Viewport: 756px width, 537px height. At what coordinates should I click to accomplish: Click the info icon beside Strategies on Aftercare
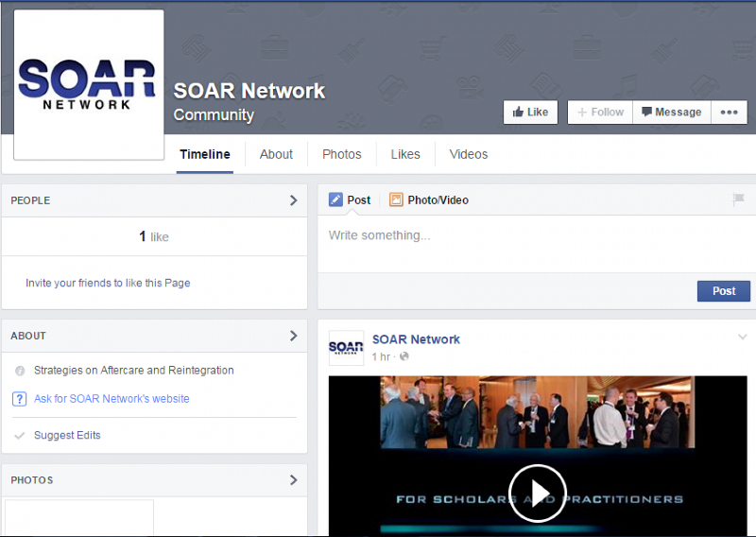tap(20, 371)
